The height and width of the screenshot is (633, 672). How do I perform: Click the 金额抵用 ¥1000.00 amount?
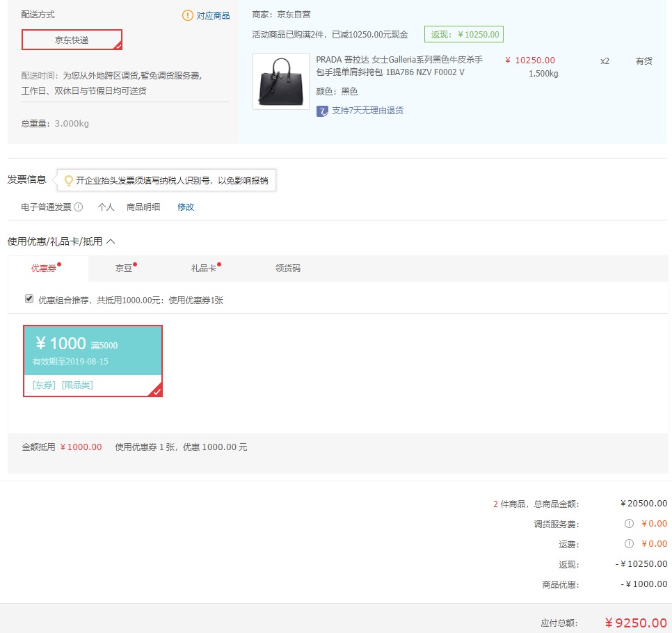point(81,447)
